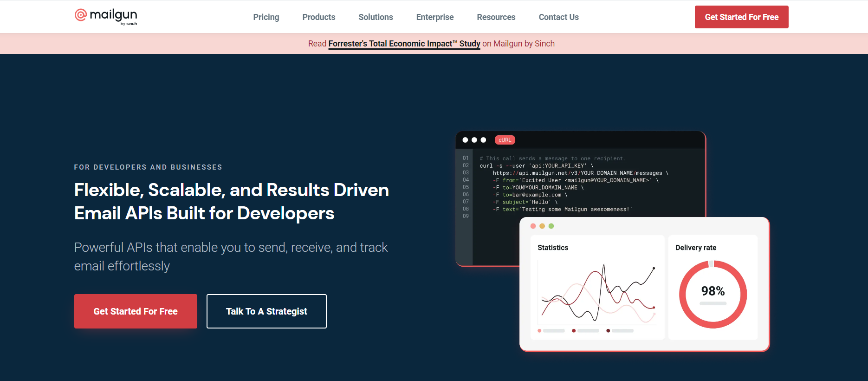This screenshot has height=381, width=868.
Task: Click the "FOR DEVELOPERS AND BUSINESSES" label
Action: pos(148,167)
